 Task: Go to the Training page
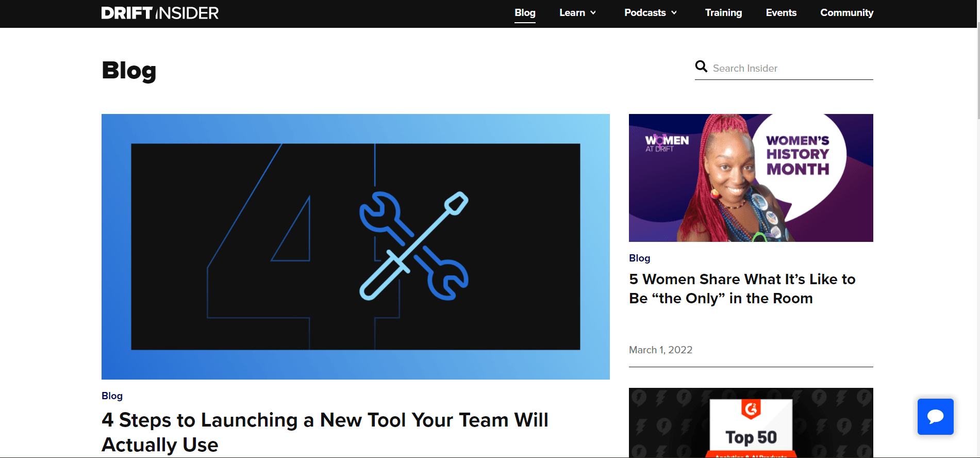click(x=723, y=13)
